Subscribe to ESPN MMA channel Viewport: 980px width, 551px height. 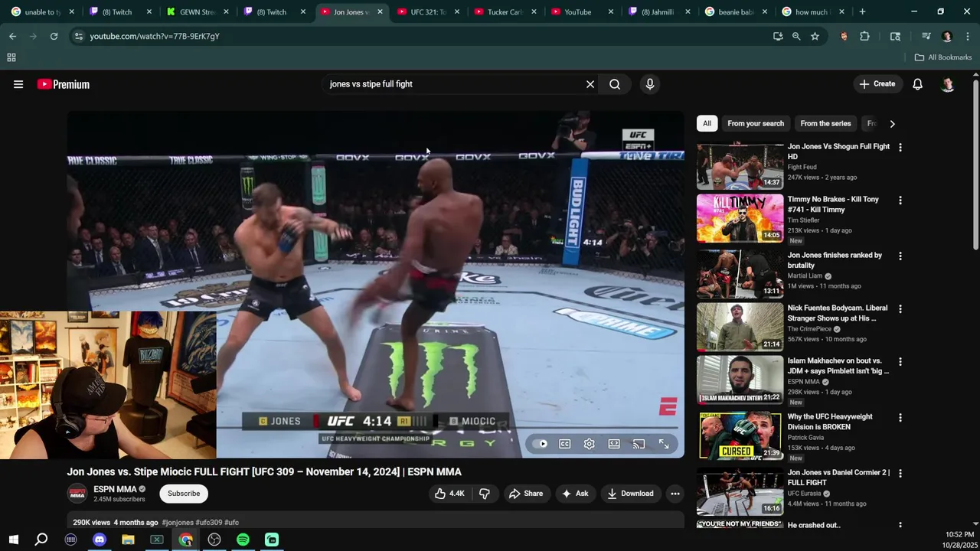click(x=184, y=494)
